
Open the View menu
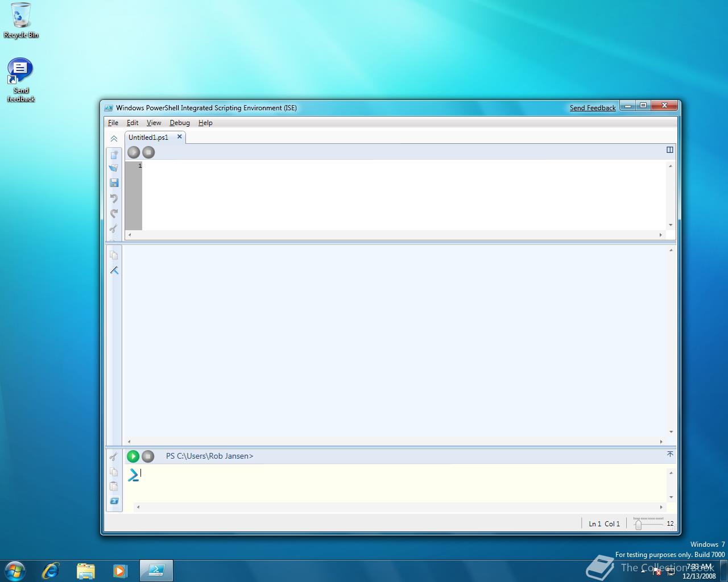(154, 123)
